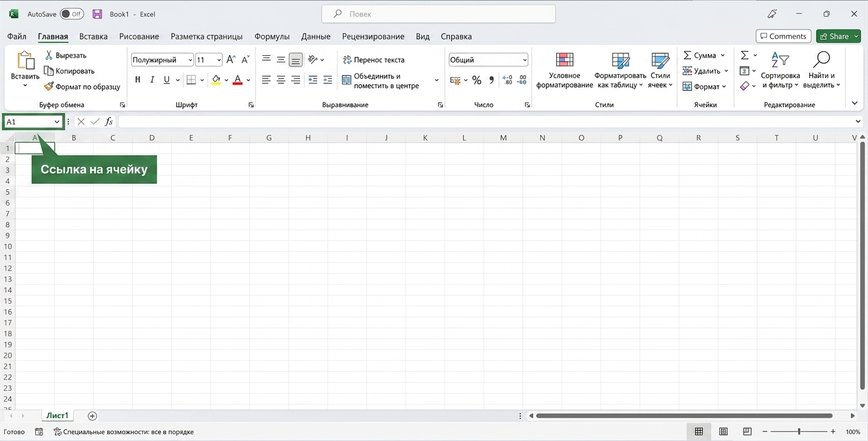Toggle Wrap Text (Перенос текста)
868x441 pixels.
click(374, 60)
